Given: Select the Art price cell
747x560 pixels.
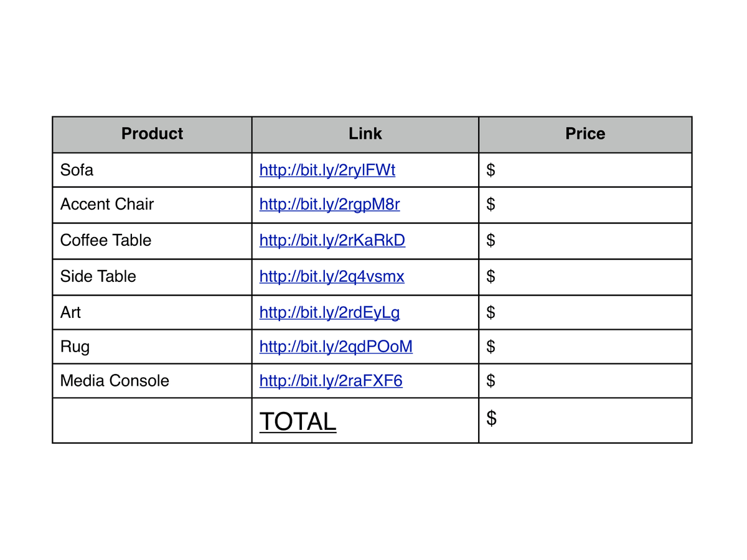Looking at the screenshot, I should (x=585, y=312).
